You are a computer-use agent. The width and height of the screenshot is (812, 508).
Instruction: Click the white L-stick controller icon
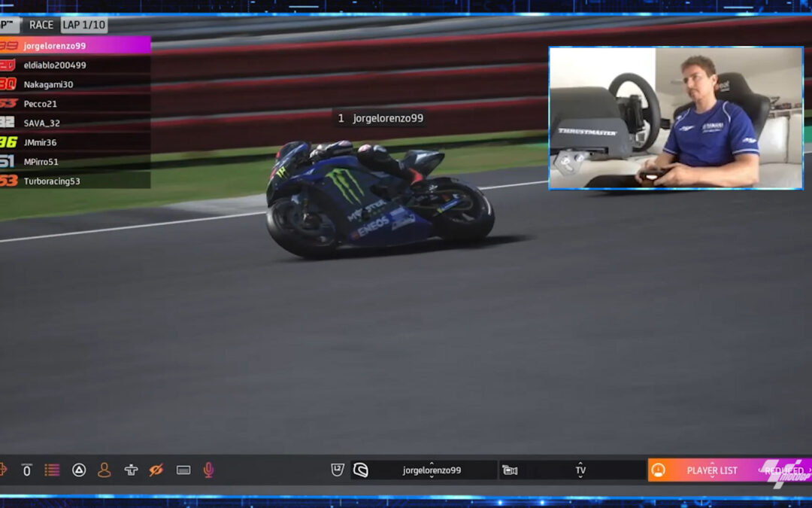coord(131,470)
